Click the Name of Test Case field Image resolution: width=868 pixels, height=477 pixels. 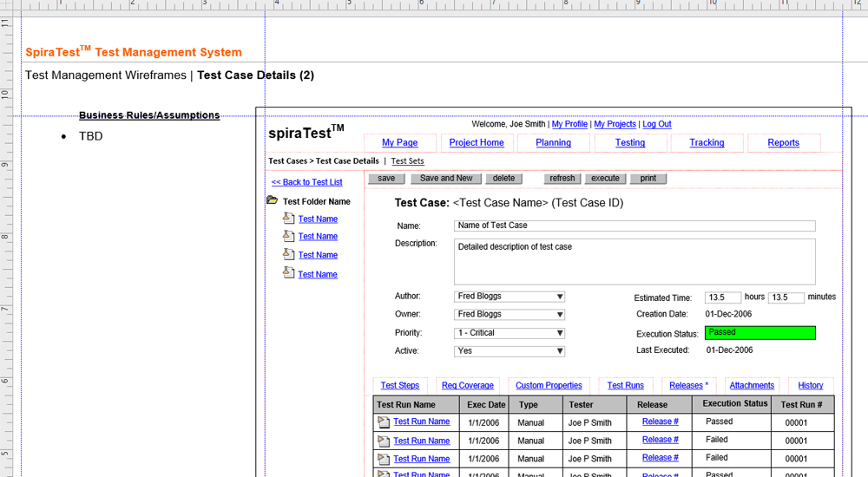(635, 225)
